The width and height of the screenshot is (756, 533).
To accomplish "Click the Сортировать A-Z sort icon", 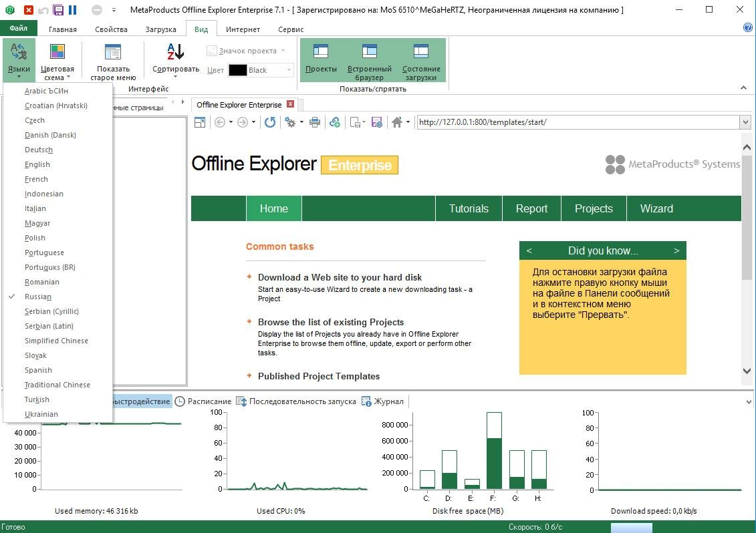I will tap(176, 51).
